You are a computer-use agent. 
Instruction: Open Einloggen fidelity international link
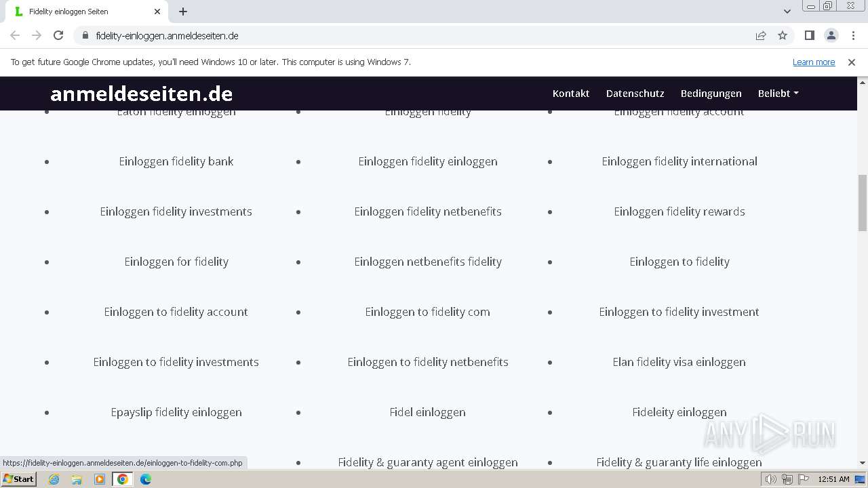click(x=679, y=161)
